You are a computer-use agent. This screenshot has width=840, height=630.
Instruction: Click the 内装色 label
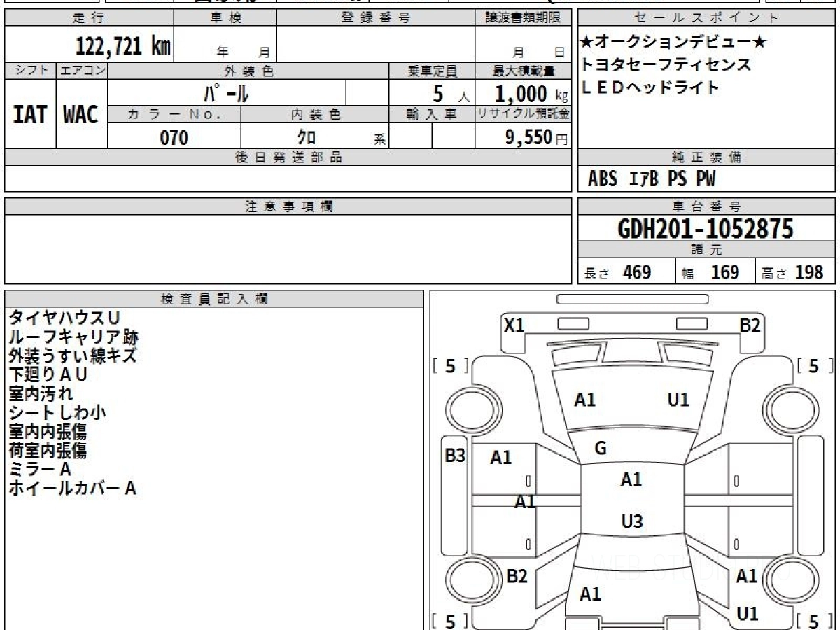coord(315,113)
